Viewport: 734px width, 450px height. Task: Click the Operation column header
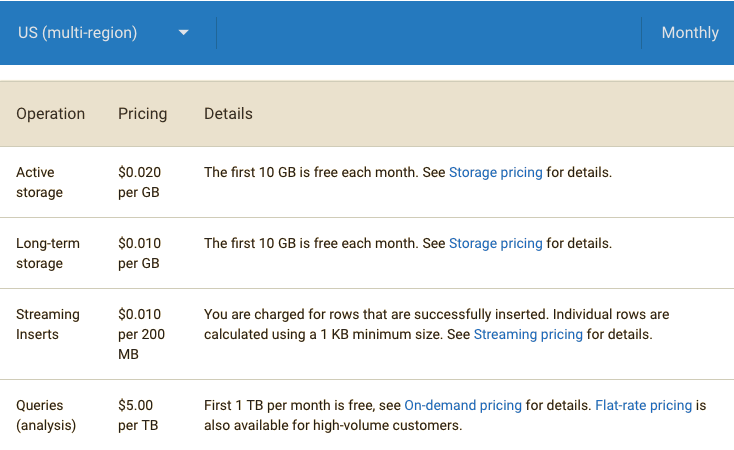point(50,113)
